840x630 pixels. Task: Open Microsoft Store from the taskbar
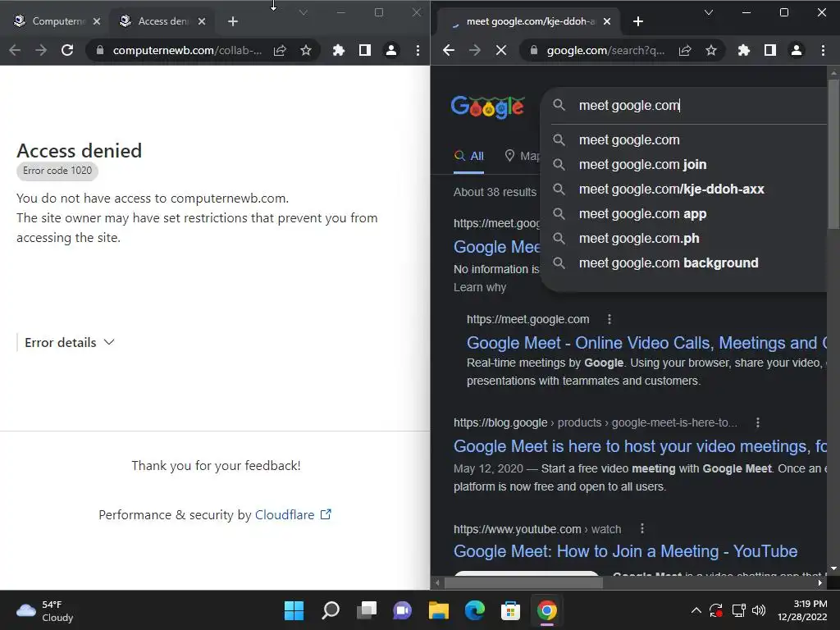(510, 610)
